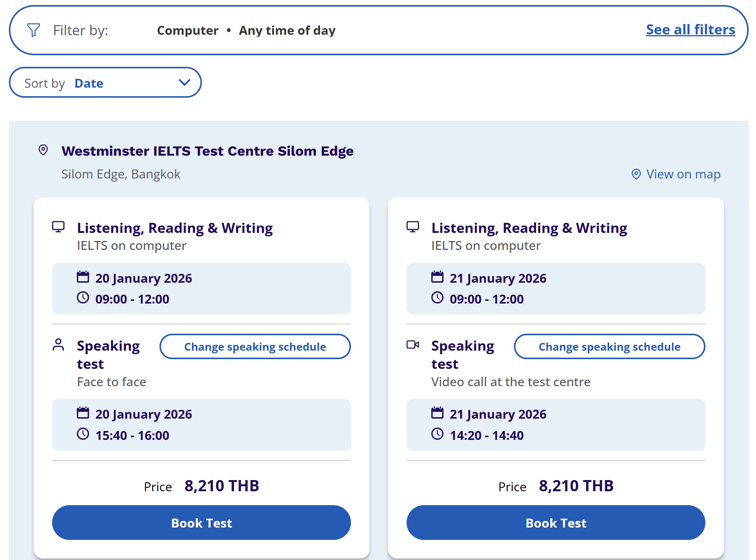Click calendar icon by 21 January speaking date
This screenshot has height=560, width=756.
click(x=437, y=413)
